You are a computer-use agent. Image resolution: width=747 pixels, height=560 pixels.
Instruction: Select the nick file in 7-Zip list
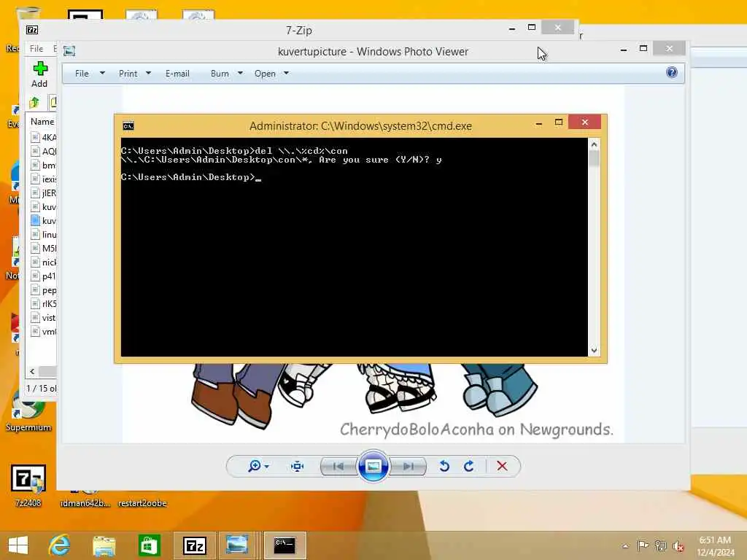click(43, 262)
